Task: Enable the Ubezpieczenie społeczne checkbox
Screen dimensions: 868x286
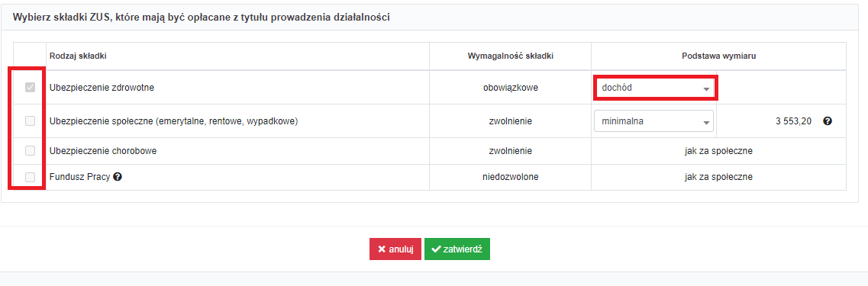Action: coord(30,121)
